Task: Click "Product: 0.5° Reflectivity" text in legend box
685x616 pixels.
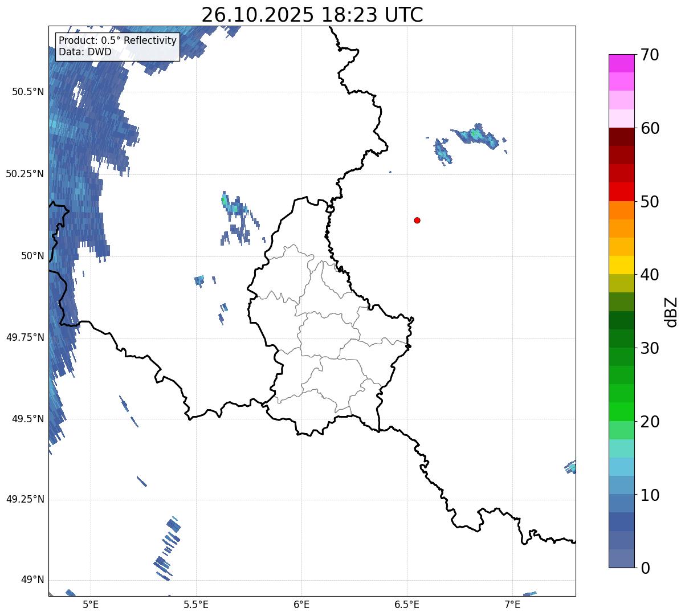Action: pos(118,41)
